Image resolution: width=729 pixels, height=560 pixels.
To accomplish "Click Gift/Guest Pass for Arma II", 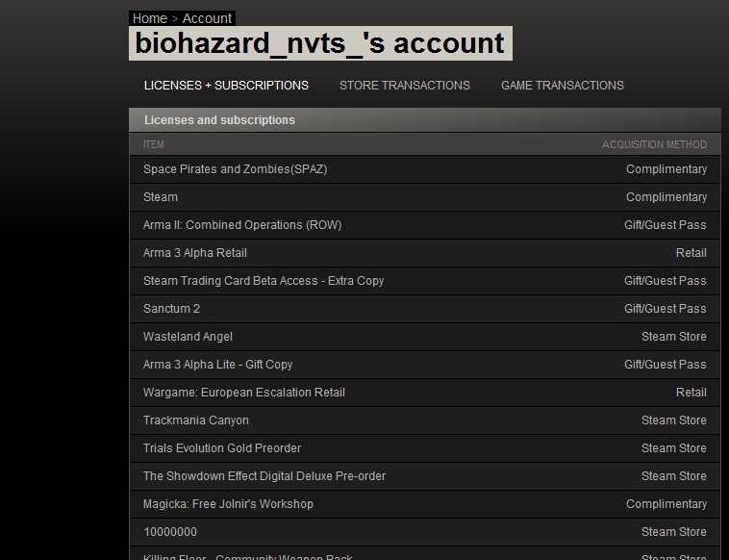I will click(x=666, y=225).
